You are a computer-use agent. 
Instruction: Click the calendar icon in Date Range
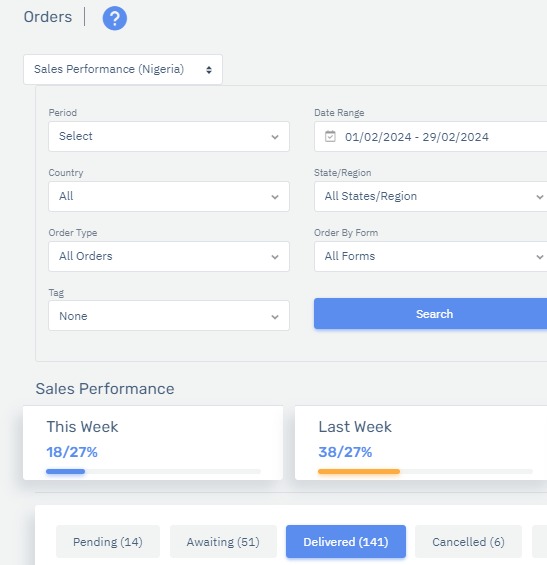pyautogui.click(x=330, y=137)
